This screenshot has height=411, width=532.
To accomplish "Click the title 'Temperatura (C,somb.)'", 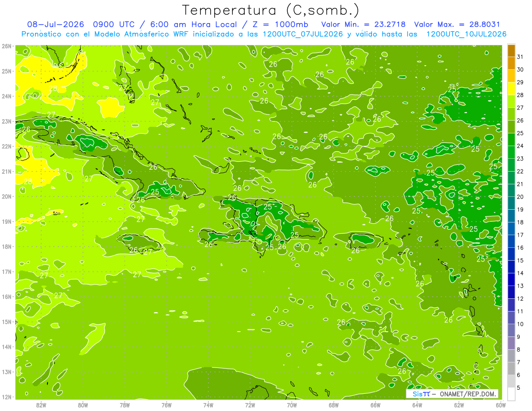I will (271, 10).
